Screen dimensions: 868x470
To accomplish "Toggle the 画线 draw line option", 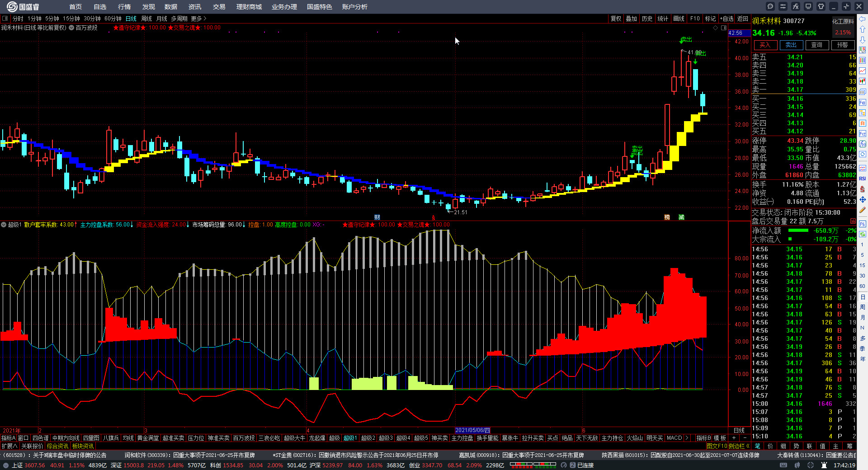I will click(x=679, y=19).
